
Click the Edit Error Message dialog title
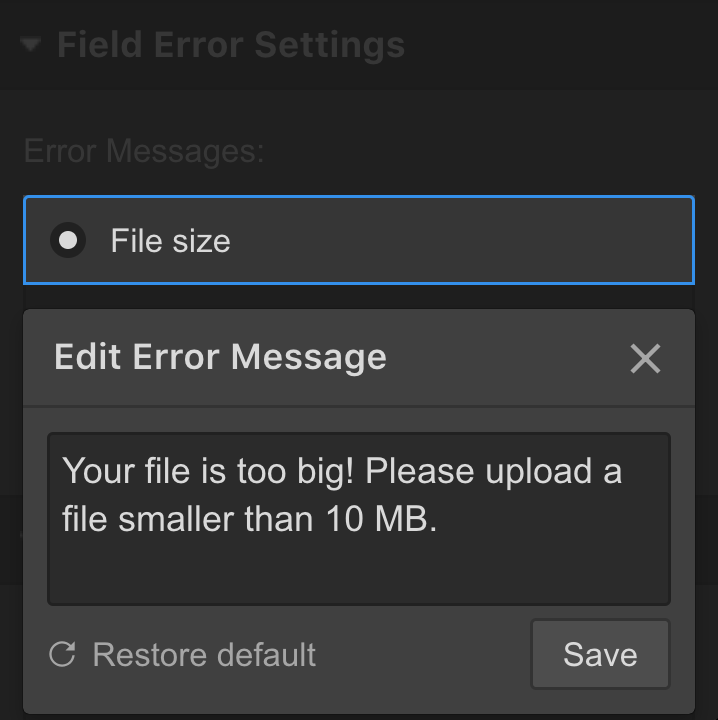tap(220, 357)
